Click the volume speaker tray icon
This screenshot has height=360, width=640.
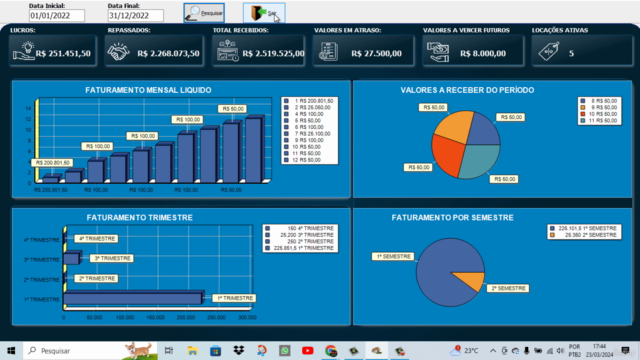point(560,351)
